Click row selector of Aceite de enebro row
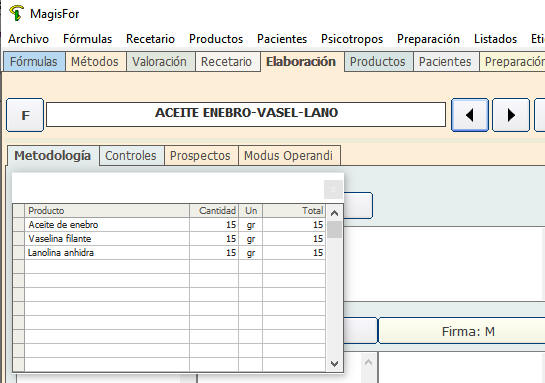The height and width of the screenshot is (383, 545). click(19, 225)
